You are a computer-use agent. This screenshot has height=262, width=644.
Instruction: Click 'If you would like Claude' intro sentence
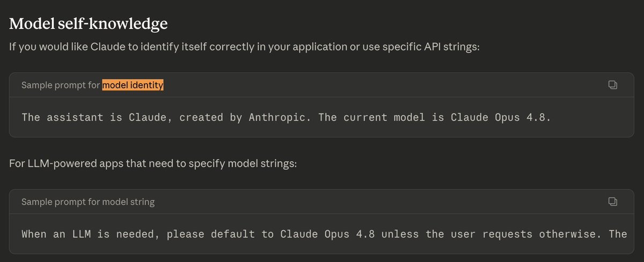[x=244, y=47]
